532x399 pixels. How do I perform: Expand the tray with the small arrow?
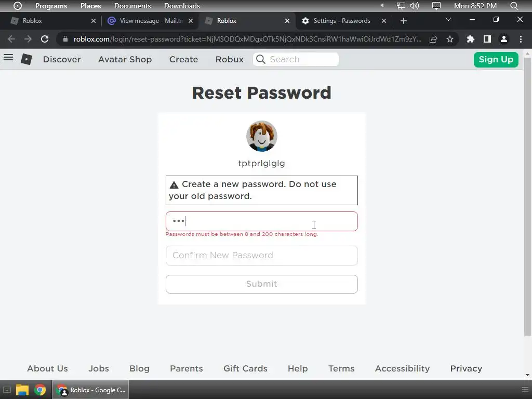[x=382, y=5]
